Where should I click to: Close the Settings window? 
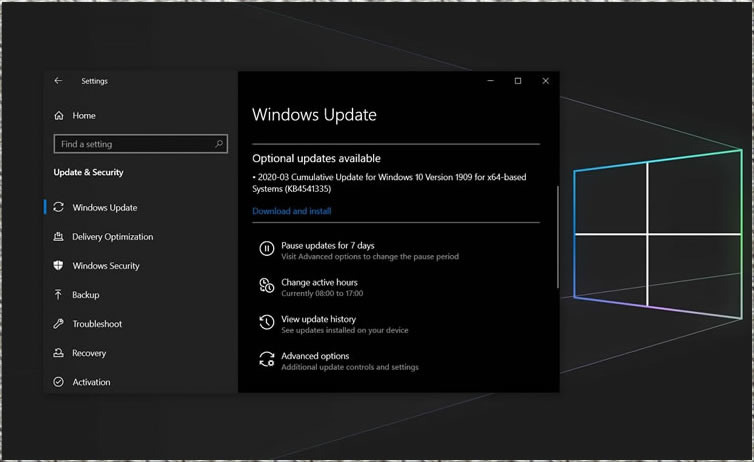click(x=545, y=81)
